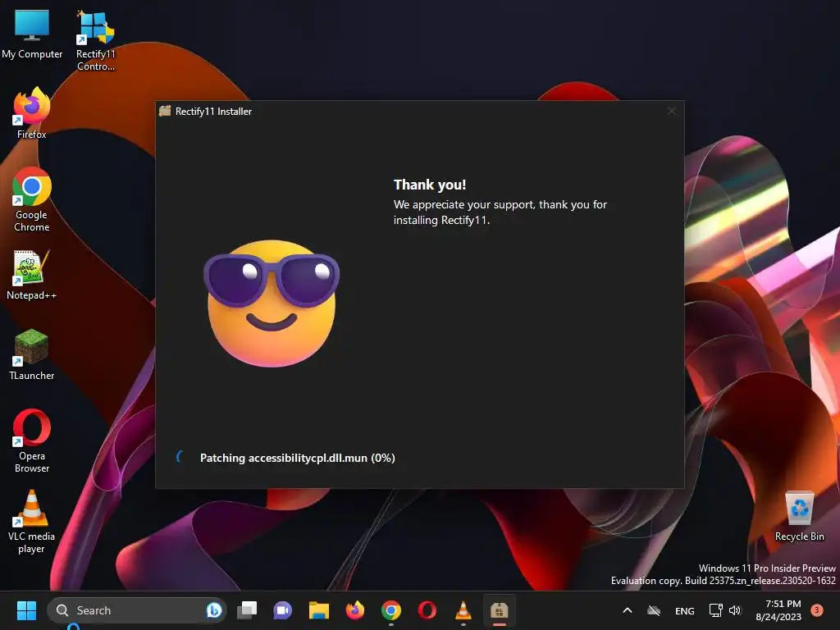Open network settings tray icon
The width and height of the screenshot is (840, 630).
[715, 610]
